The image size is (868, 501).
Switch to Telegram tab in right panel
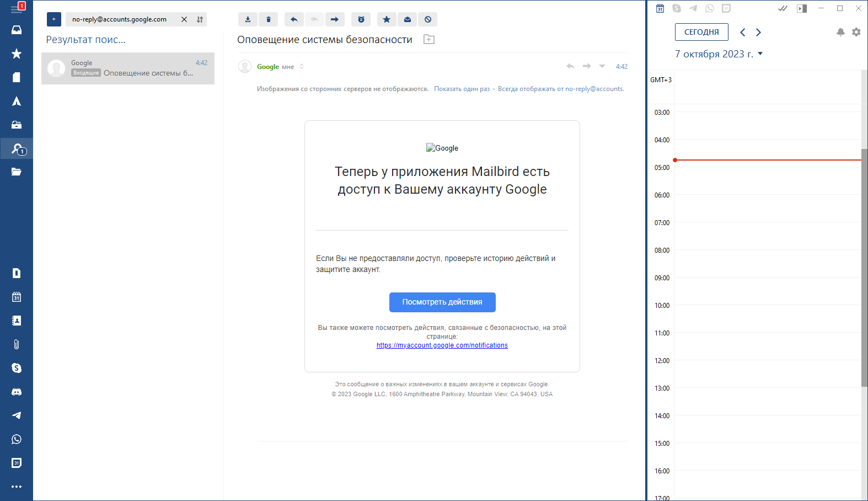coord(693,8)
